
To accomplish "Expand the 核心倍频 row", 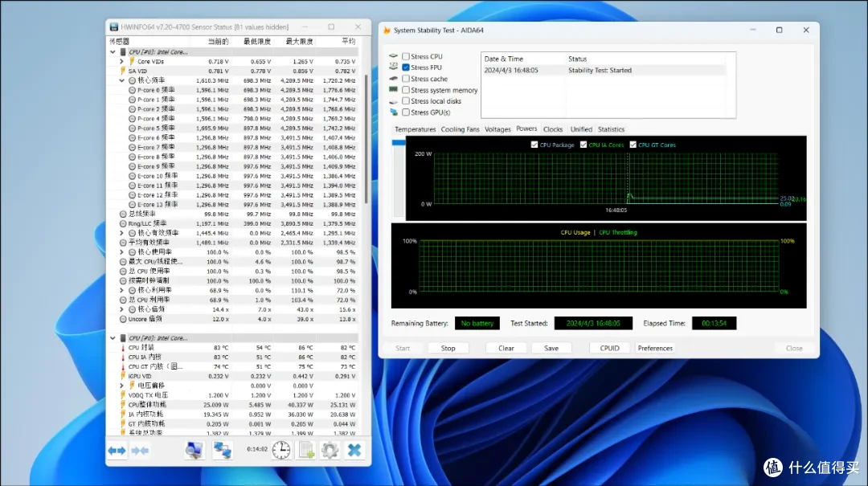I will pyautogui.click(x=122, y=309).
